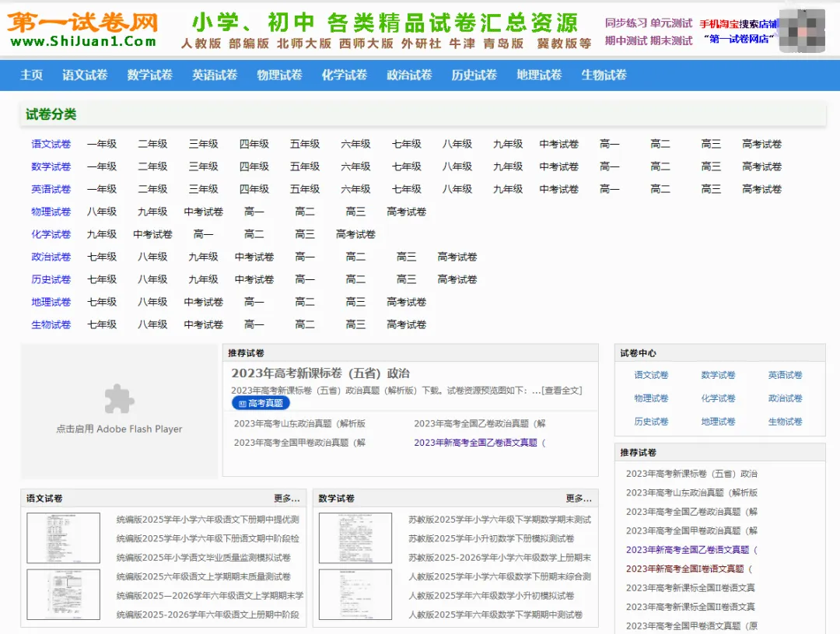
Task: Open headline 2023年高考新课标卷（五省）政治
Action: point(320,373)
